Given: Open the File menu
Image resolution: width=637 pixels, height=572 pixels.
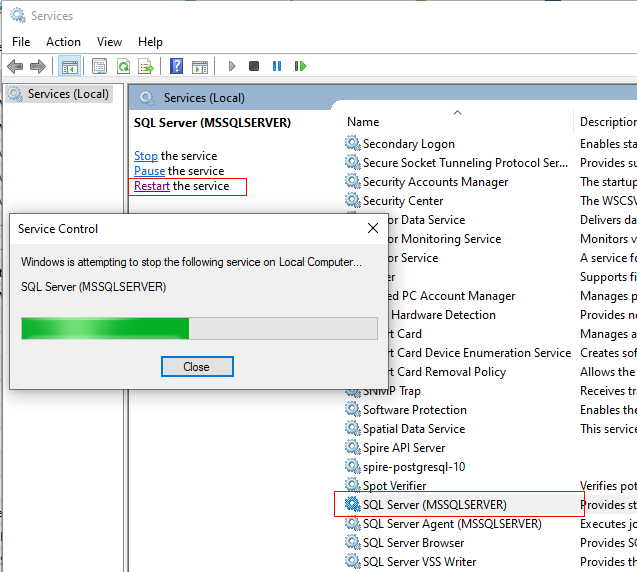Looking at the screenshot, I should coord(21,42).
